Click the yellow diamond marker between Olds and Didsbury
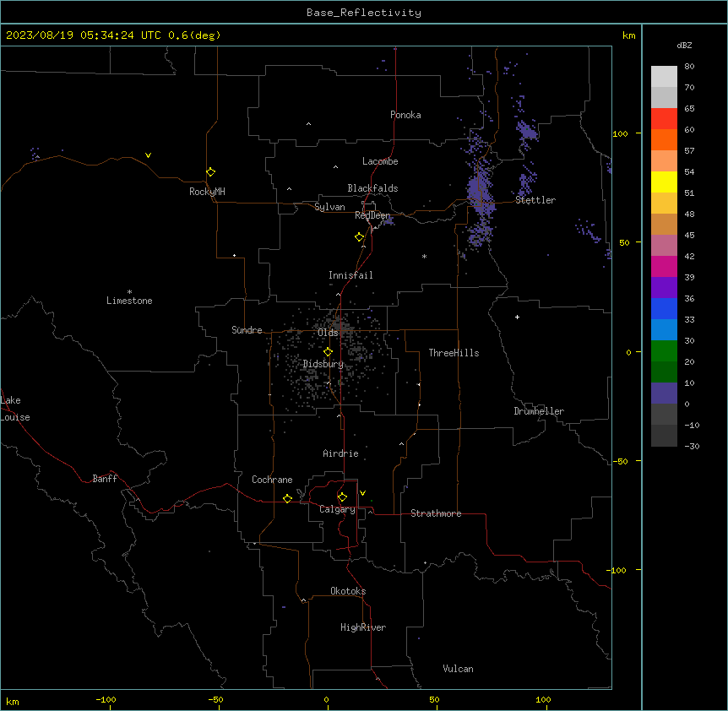728x711 pixels. (329, 352)
